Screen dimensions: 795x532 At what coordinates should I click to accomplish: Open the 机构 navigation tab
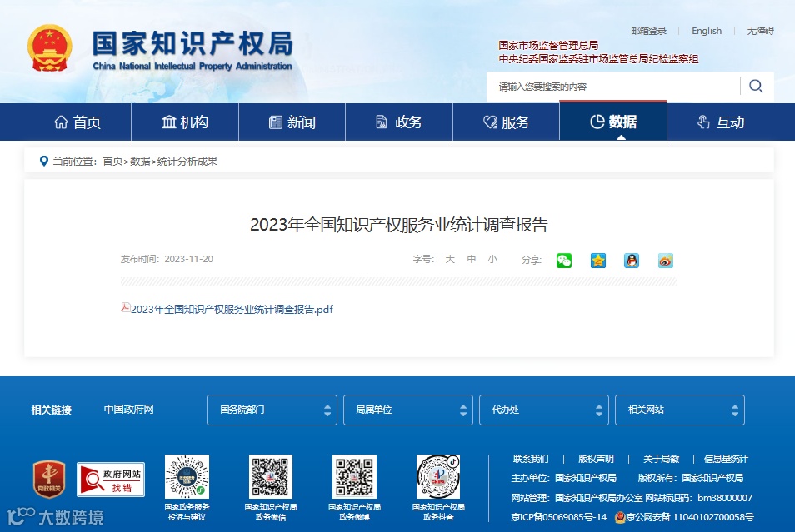coord(185,122)
